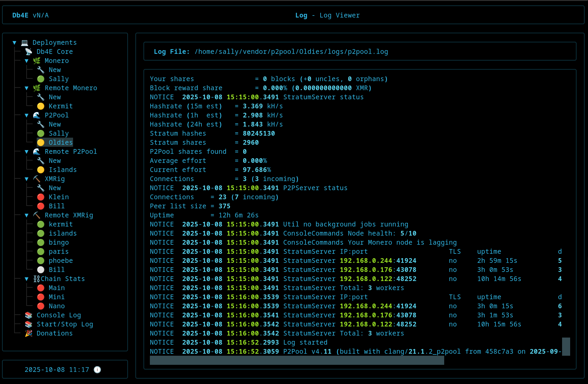This screenshot has width=588, height=384.
Task: Open the Start/Stop Log entry
Action: [x=65, y=324]
